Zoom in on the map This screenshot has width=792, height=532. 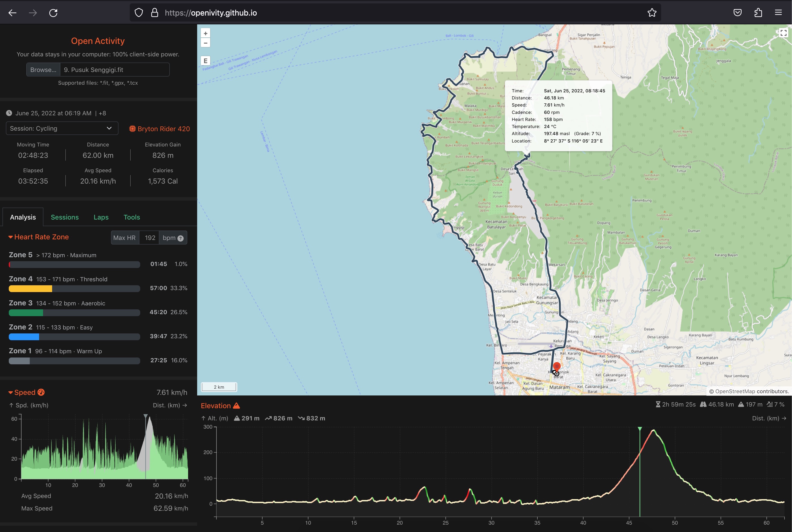(205, 33)
